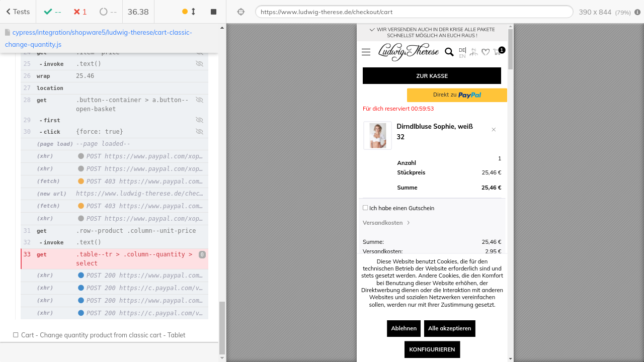Image resolution: width=644 pixels, height=362 pixels.
Task: Open the wishlist heart icon
Action: click(x=486, y=52)
